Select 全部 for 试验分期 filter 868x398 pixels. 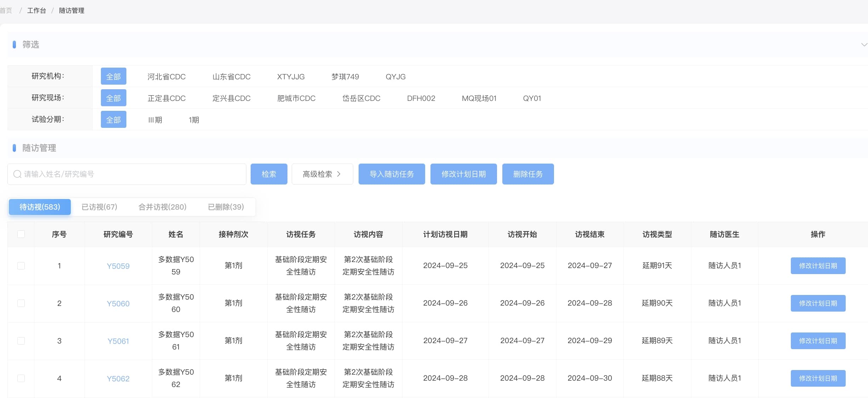(x=114, y=120)
